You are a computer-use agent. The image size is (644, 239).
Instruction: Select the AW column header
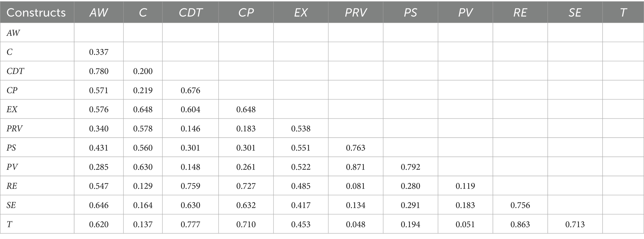pyautogui.click(x=99, y=12)
